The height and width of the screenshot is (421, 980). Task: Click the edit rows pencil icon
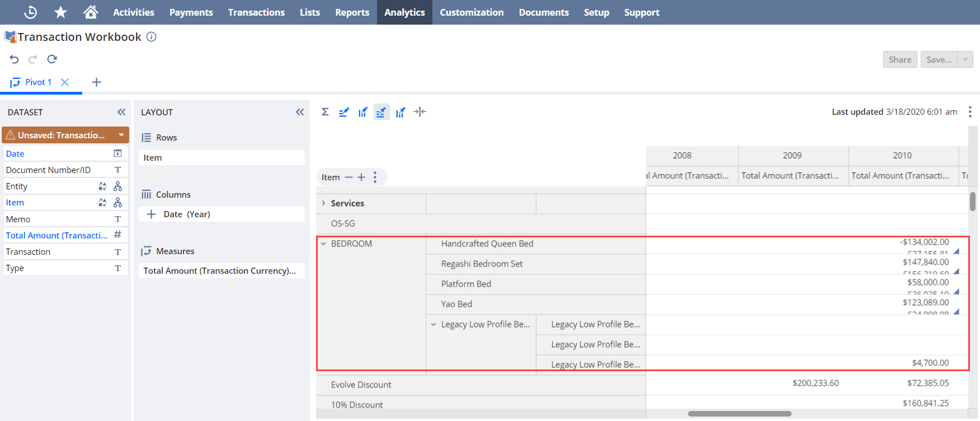[x=343, y=112]
